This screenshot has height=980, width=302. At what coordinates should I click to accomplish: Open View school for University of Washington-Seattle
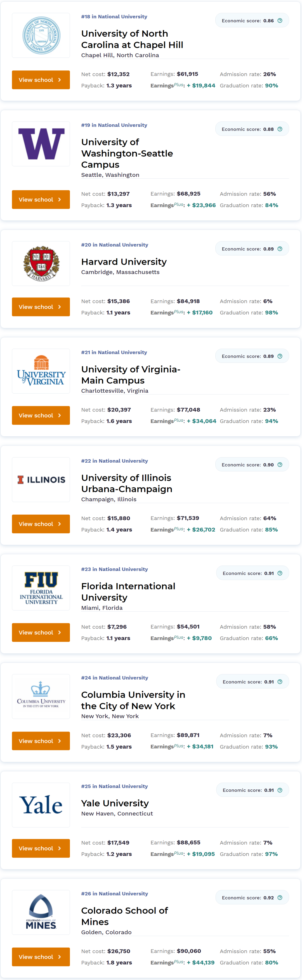click(41, 199)
